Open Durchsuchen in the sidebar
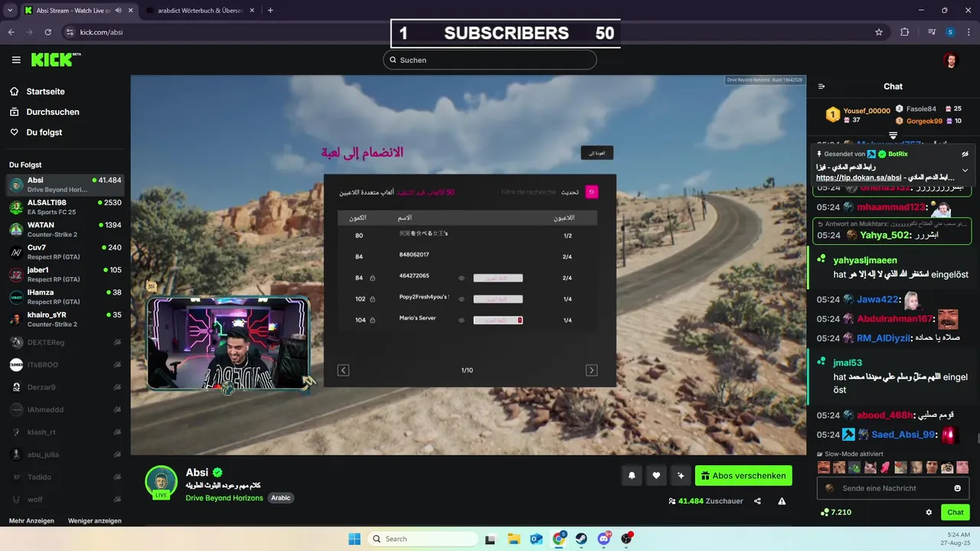This screenshot has height=551, width=980. pyautogui.click(x=53, y=112)
